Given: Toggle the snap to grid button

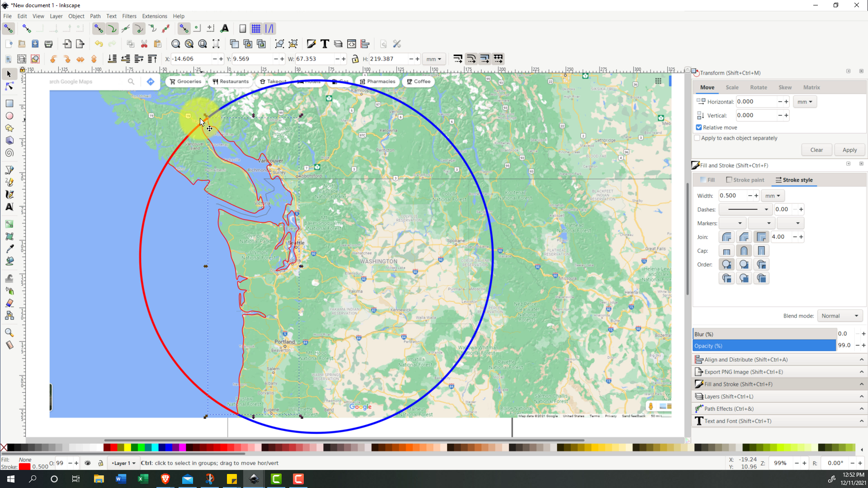Looking at the screenshot, I should 256,28.
